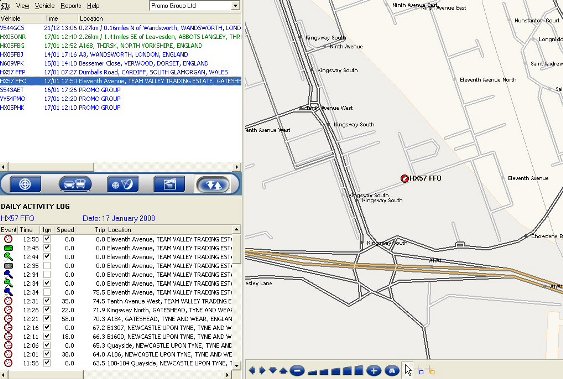
Task: Toggle ignition checkbox in the 12:35 row
Action: pyautogui.click(x=47, y=266)
